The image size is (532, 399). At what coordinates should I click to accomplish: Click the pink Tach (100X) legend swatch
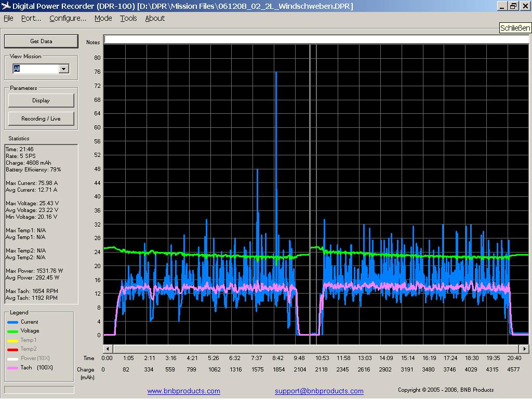(12, 368)
